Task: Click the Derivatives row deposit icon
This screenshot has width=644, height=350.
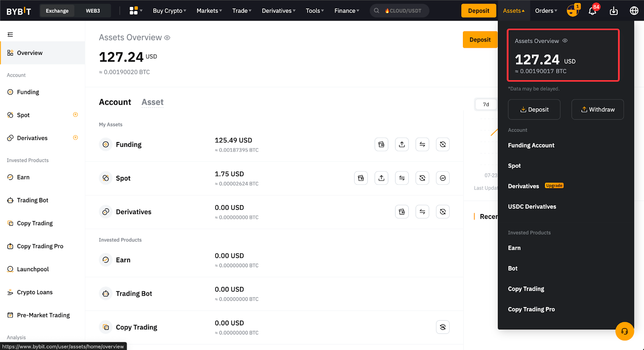Action: pos(402,212)
